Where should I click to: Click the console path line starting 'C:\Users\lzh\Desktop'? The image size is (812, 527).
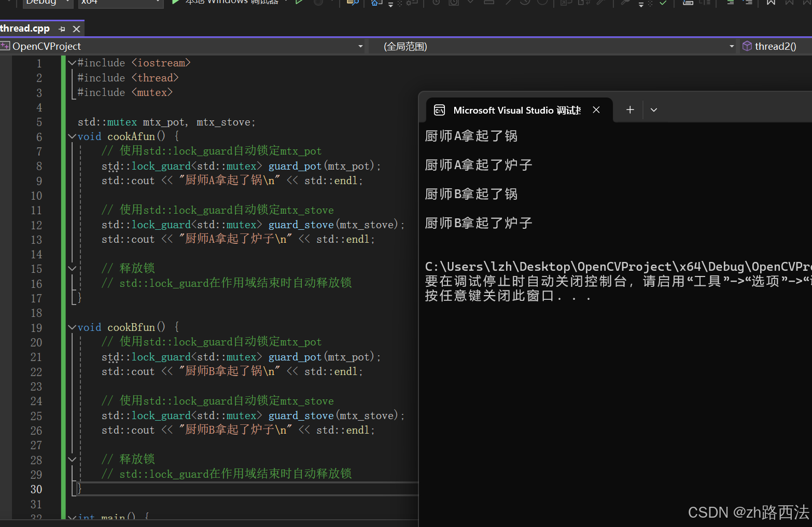pyautogui.click(x=618, y=267)
